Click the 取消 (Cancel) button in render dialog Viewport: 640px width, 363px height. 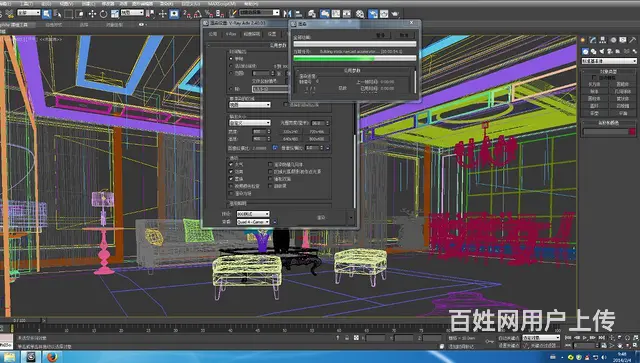coord(404,35)
